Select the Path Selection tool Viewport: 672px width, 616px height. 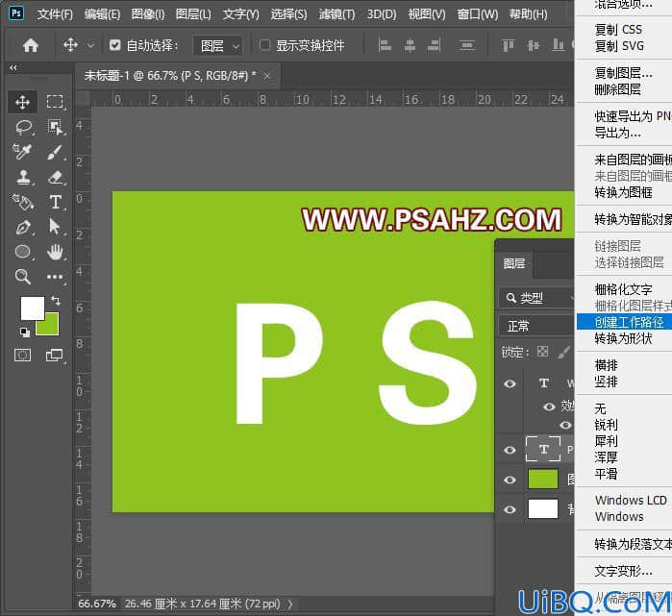point(55,227)
